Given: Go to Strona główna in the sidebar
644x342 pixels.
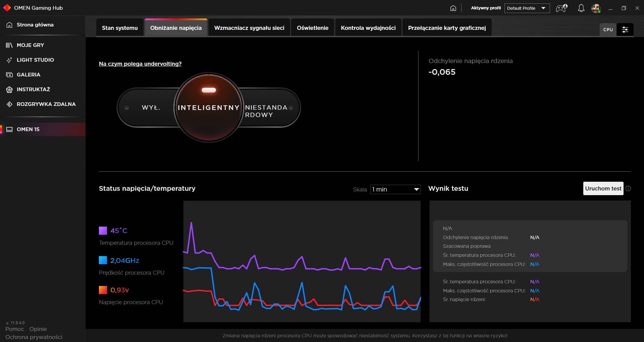Looking at the screenshot, I should pyautogui.click(x=43, y=25).
